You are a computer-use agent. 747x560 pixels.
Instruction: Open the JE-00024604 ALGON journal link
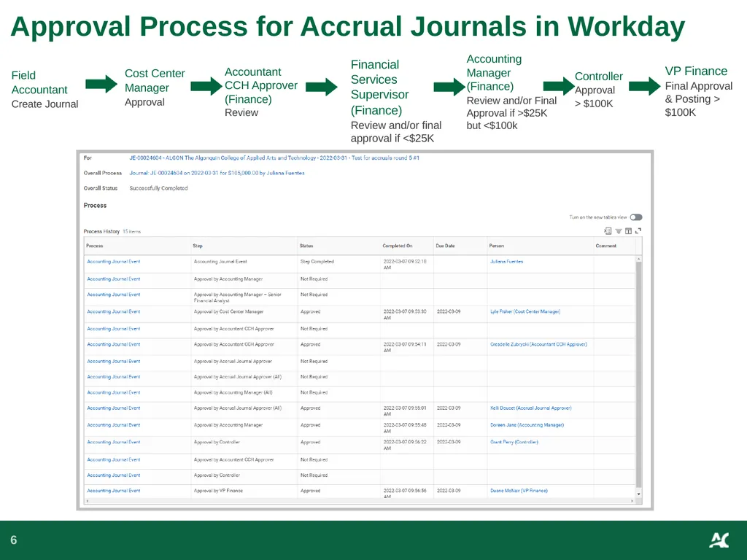pos(274,157)
